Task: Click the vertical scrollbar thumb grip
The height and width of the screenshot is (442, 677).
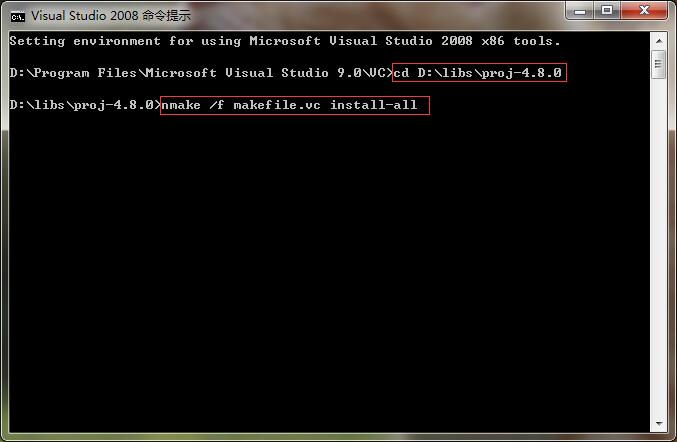Action: [658, 64]
